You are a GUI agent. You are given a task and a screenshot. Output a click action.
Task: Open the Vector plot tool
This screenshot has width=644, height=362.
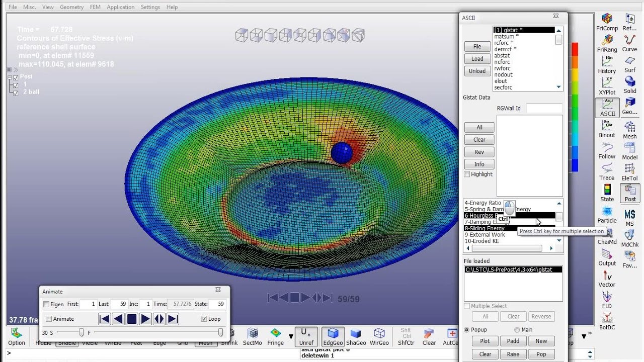(607, 279)
